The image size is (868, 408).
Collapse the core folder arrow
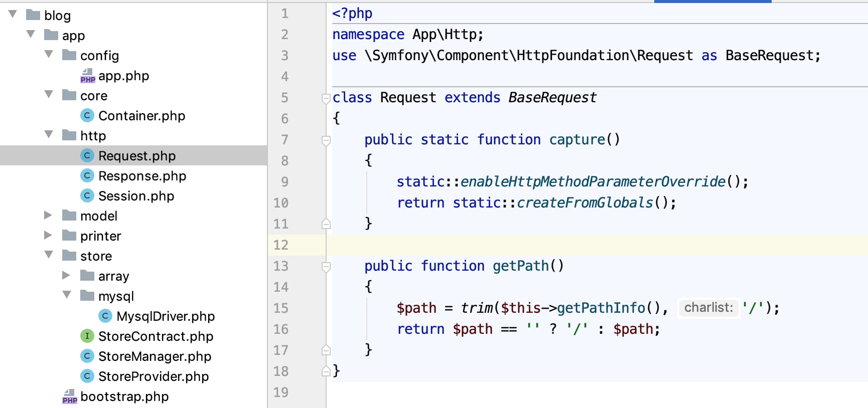tap(49, 94)
